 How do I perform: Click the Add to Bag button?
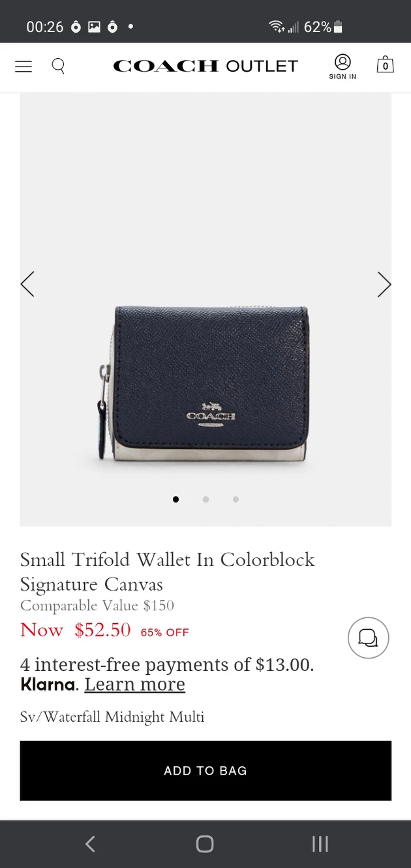pos(205,771)
